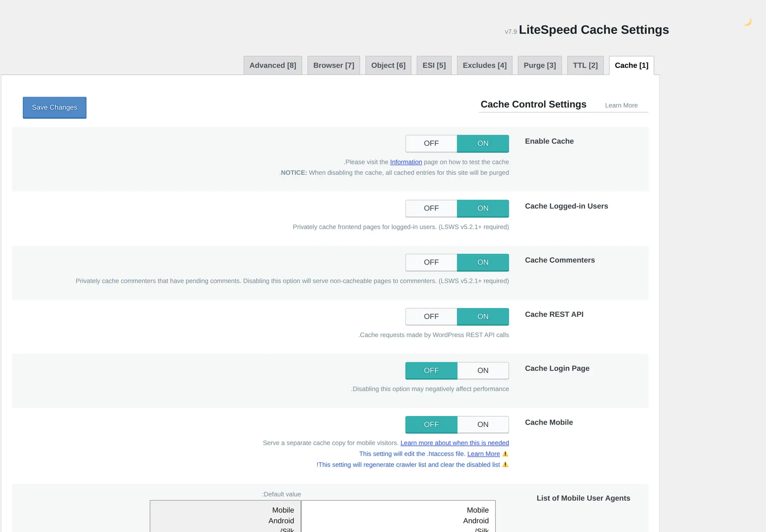The height and width of the screenshot is (532, 766).
Task: Click the List of Mobile User Agents label
Action: (x=583, y=498)
